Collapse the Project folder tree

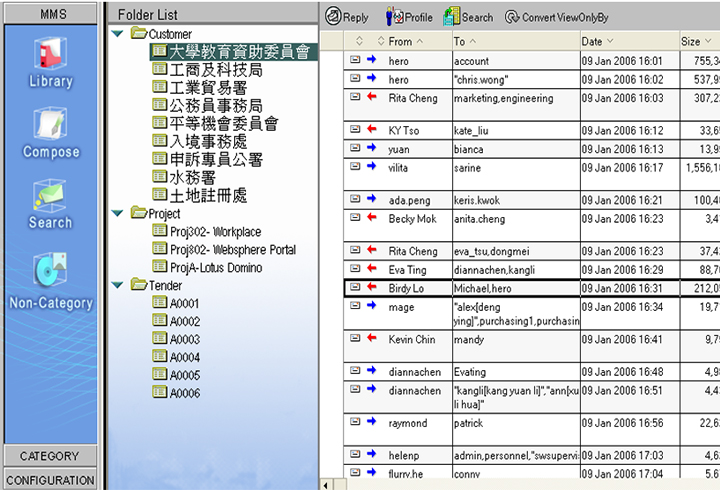click(118, 213)
